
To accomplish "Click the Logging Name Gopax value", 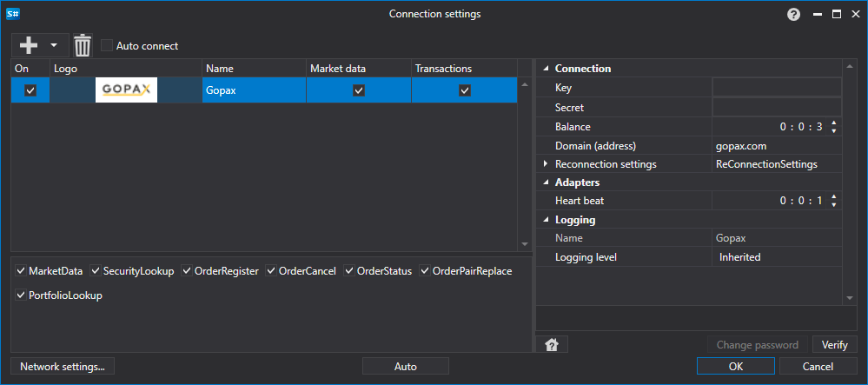I will pyautogui.click(x=731, y=238).
